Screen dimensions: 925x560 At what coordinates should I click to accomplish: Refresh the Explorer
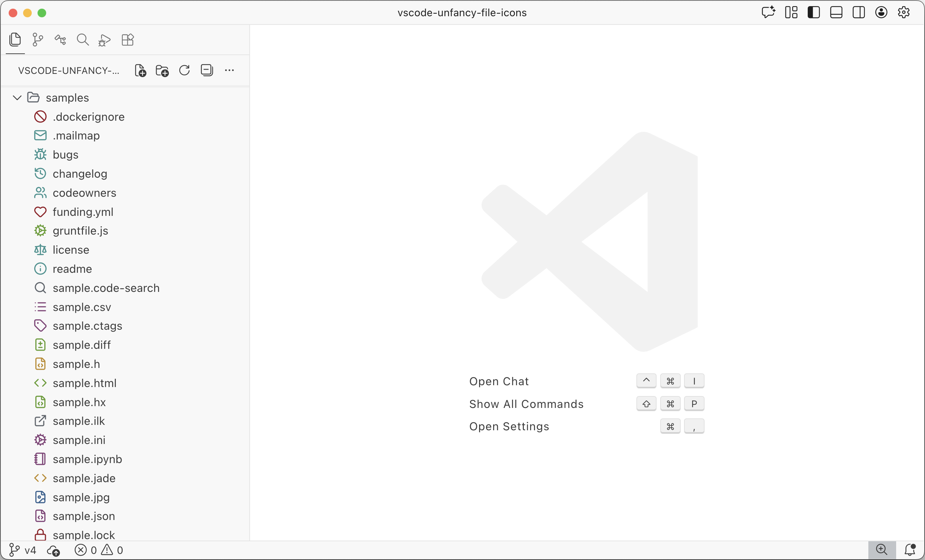[x=184, y=70]
